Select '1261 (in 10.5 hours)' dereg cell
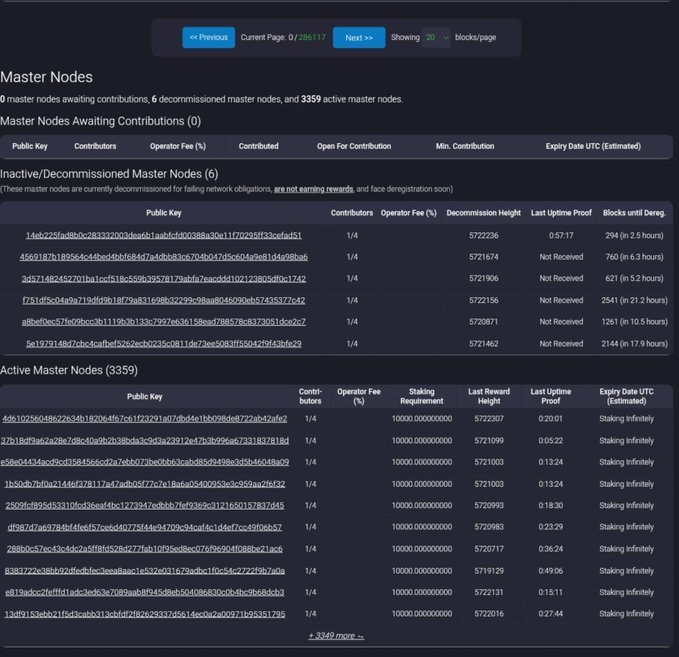Image resolution: width=679 pixels, height=657 pixels. coord(634,322)
